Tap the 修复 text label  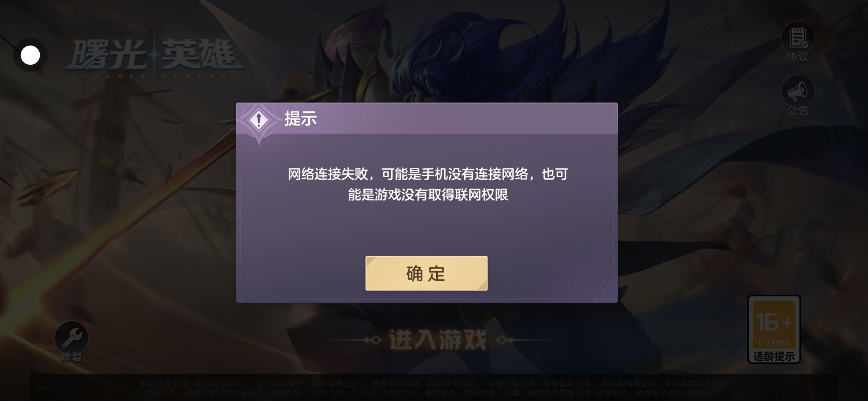(x=72, y=357)
